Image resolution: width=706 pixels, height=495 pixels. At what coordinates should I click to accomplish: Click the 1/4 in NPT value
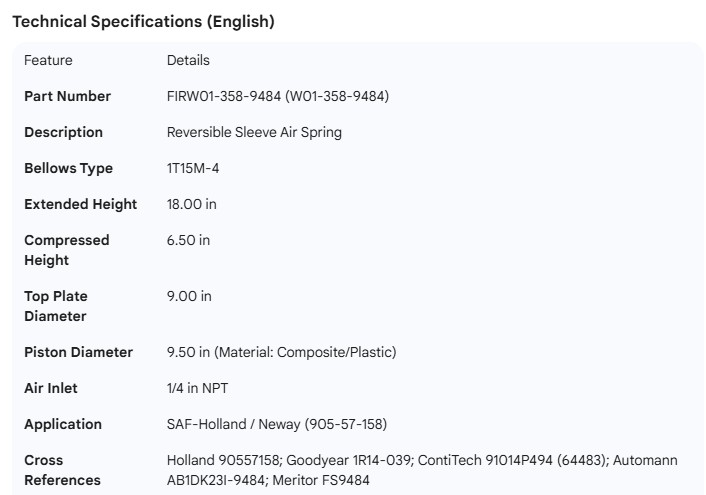(x=197, y=388)
